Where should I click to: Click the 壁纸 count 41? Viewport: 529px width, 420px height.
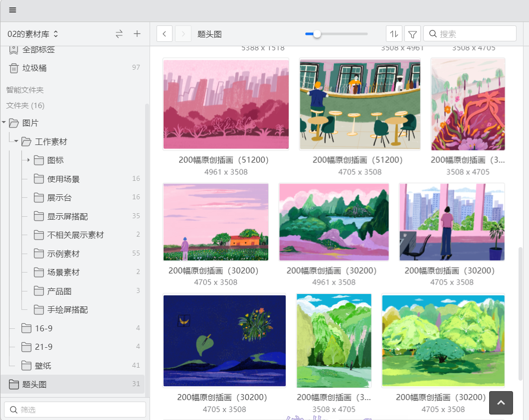tap(136, 365)
